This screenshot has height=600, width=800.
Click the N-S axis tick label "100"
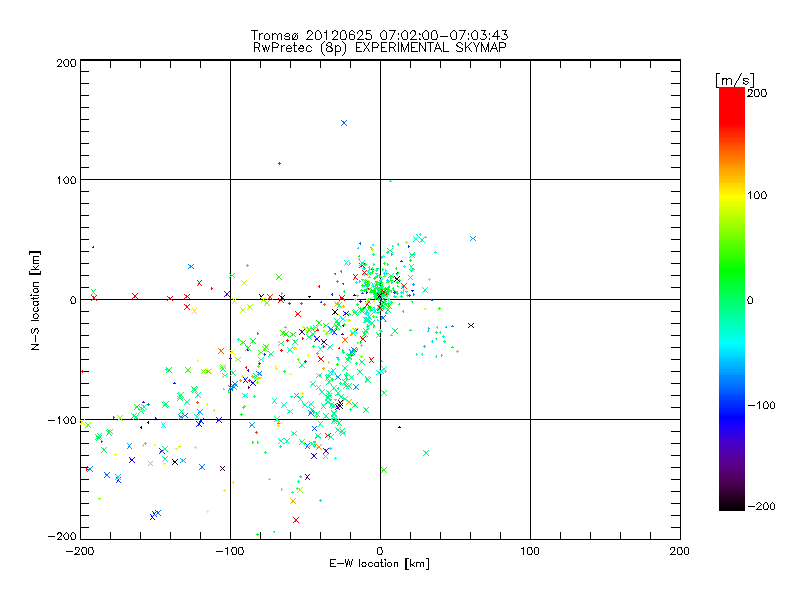[x=66, y=180]
